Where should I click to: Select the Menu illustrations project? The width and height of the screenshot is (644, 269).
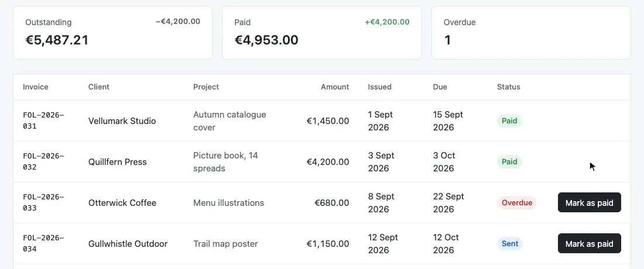point(228,203)
